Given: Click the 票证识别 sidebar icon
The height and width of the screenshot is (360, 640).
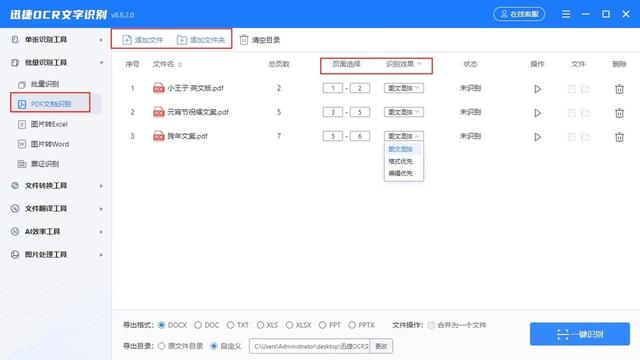Looking at the screenshot, I should (22, 164).
